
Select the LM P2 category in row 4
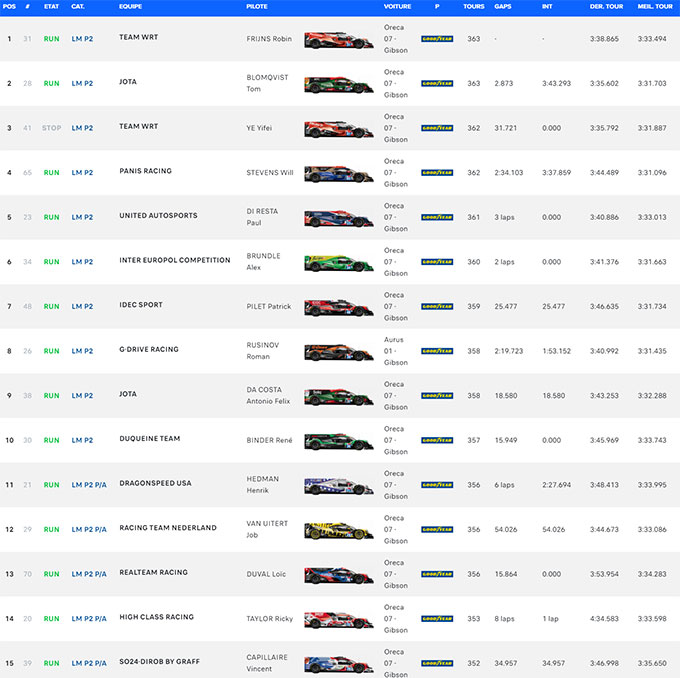(82, 172)
